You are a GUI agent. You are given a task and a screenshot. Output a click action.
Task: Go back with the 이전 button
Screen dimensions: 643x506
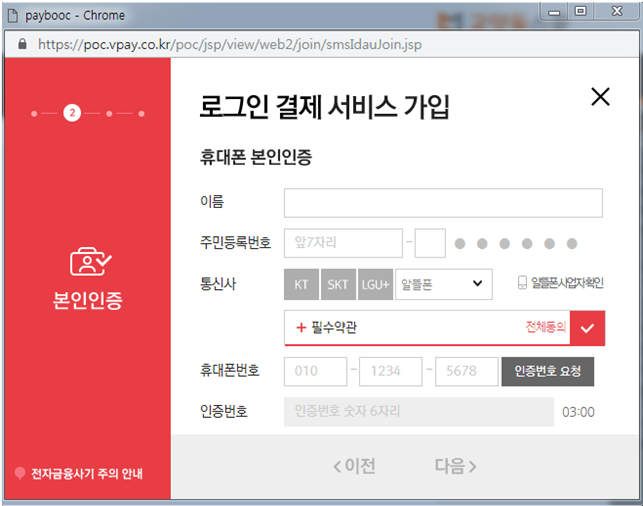pos(354,466)
